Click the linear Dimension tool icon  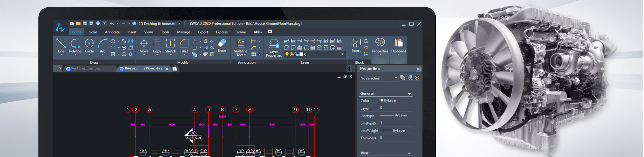[x=253, y=41]
